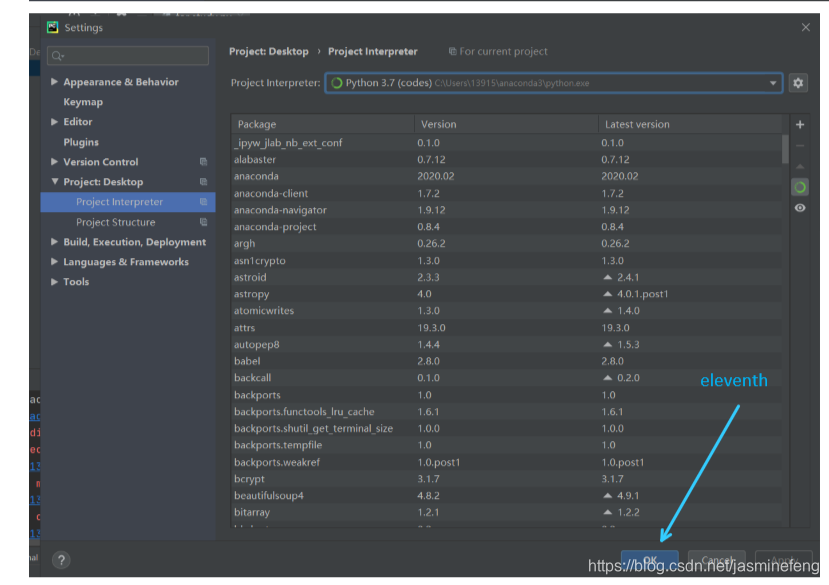The image size is (829, 585).
Task: Click the project scope icon beside Project Structure
Action: coord(203,222)
